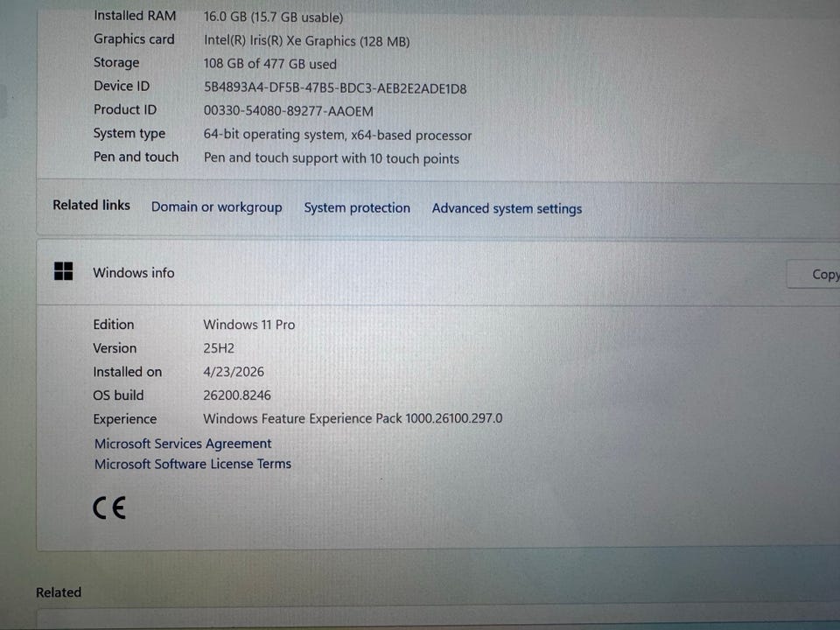Click the System type label

(x=129, y=133)
